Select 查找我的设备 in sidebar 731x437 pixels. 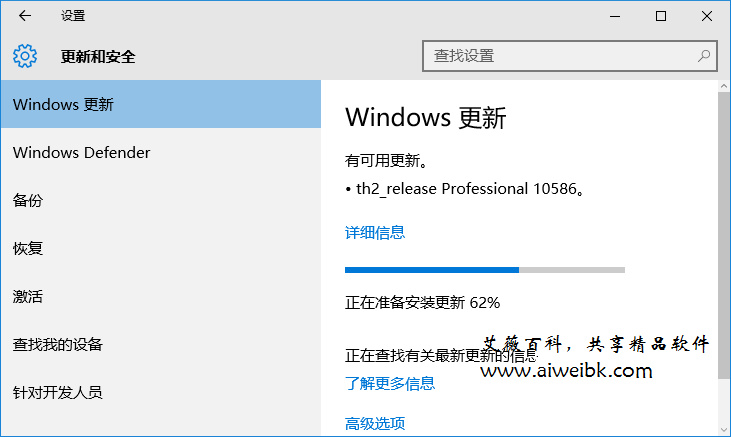161,344
